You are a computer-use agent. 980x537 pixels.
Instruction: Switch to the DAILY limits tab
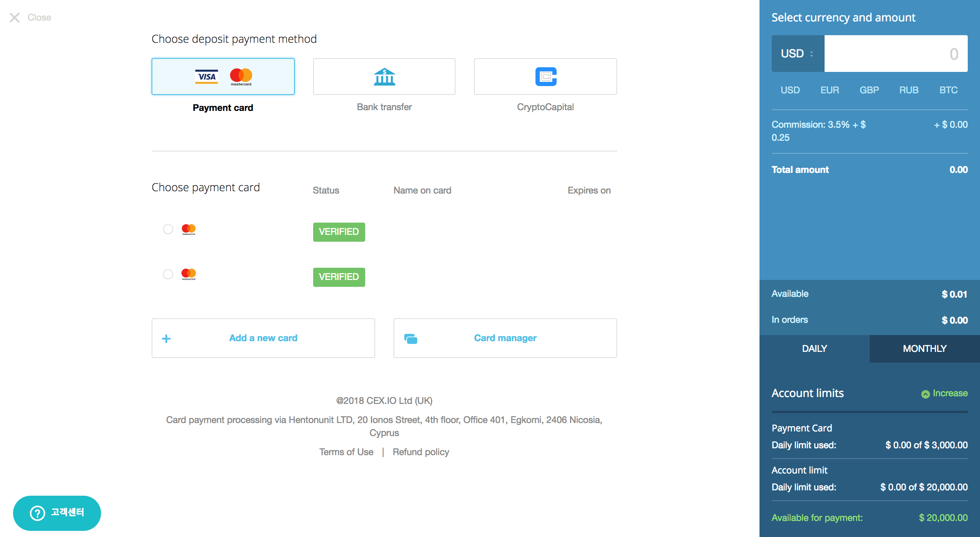815,349
